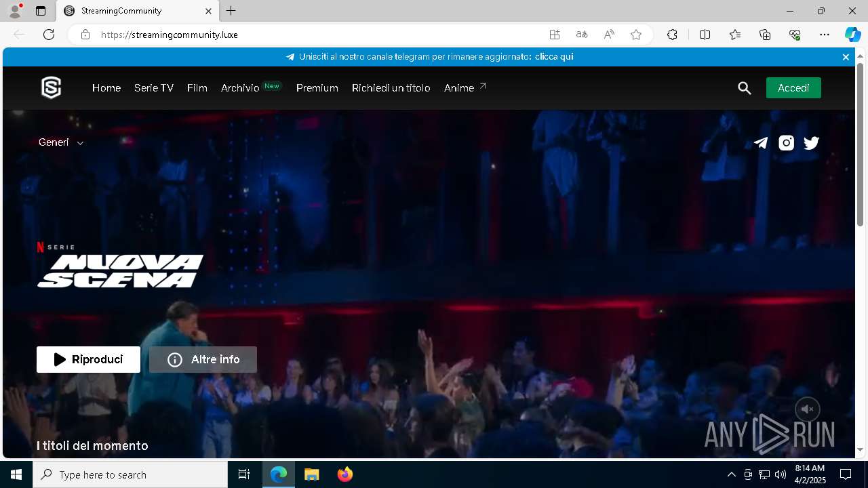Image resolution: width=868 pixels, height=488 pixels.
Task: Open a new browser tab
Action: pyautogui.click(x=231, y=11)
